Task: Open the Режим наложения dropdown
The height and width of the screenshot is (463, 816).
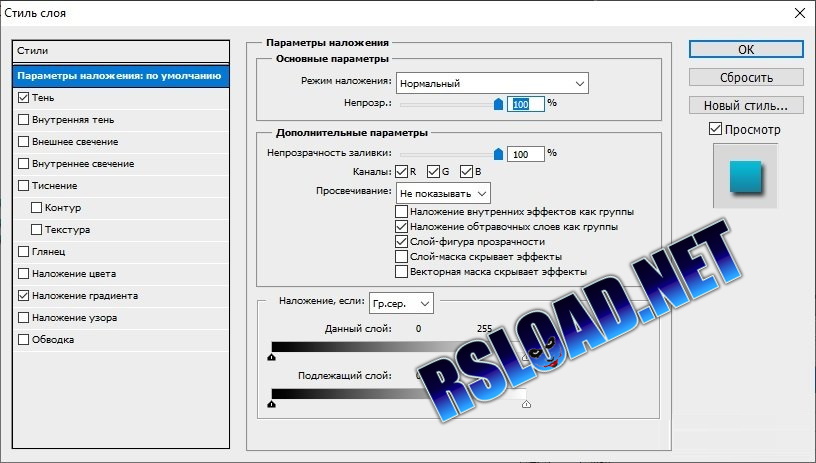Action: [492, 83]
